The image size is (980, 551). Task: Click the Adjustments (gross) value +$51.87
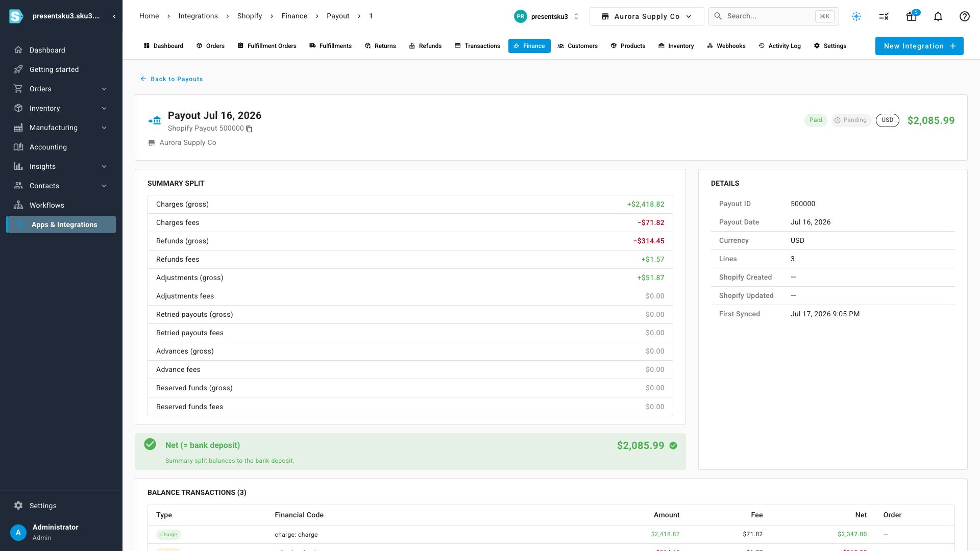coord(651,278)
